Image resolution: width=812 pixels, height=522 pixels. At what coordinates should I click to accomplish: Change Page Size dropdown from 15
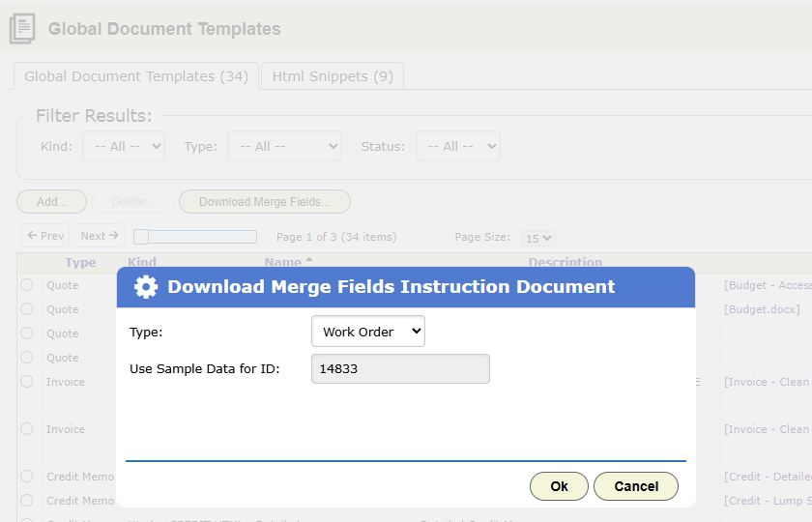click(x=538, y=238)
